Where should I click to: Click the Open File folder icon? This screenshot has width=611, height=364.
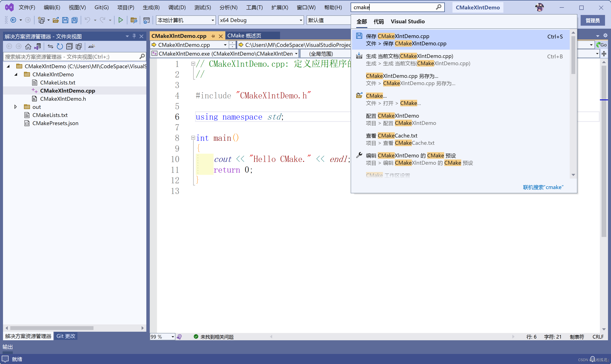click(56, 20)
